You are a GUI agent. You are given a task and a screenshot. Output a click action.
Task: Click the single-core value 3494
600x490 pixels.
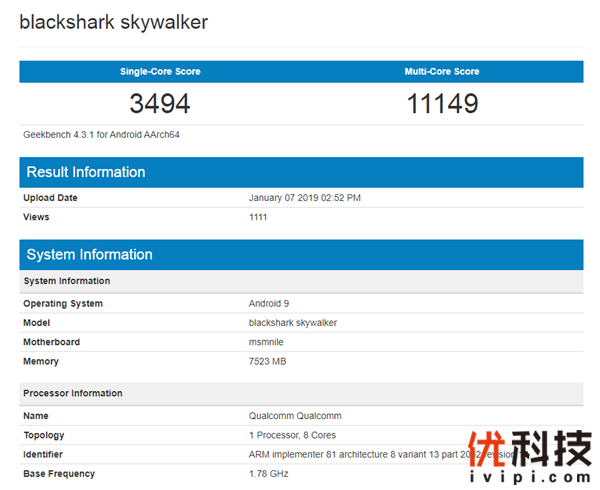pos(160,104)
